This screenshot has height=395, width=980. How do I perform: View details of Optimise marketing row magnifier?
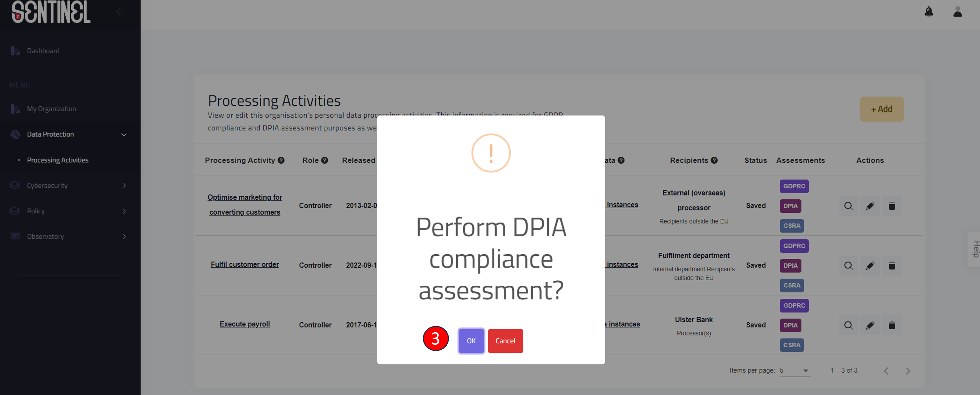[x=848, y=206]
